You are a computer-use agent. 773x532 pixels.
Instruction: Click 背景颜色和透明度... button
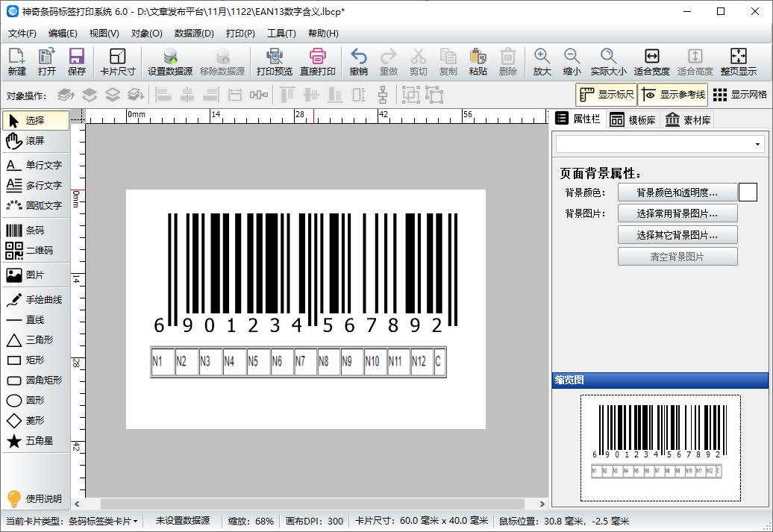pyautogui.click(x=677, y=193)
